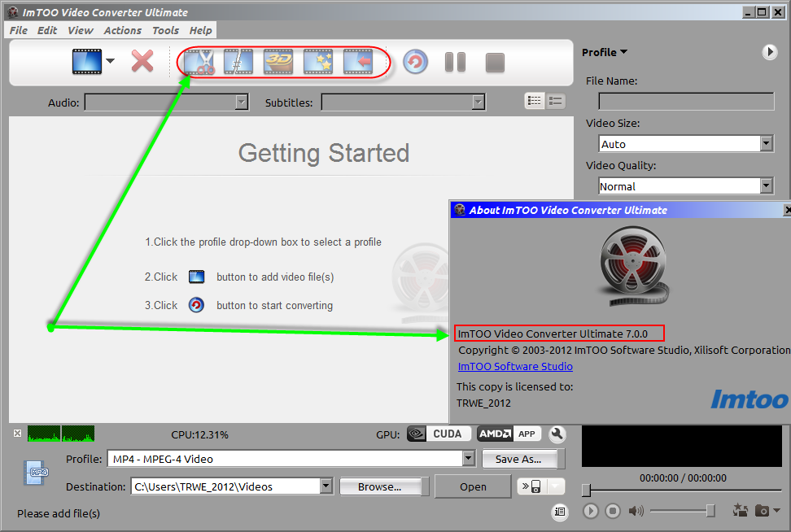Click the snapshot settings icon left of camera
The height and width of the screenshot is (532, 791).
[x=741, y=510]
